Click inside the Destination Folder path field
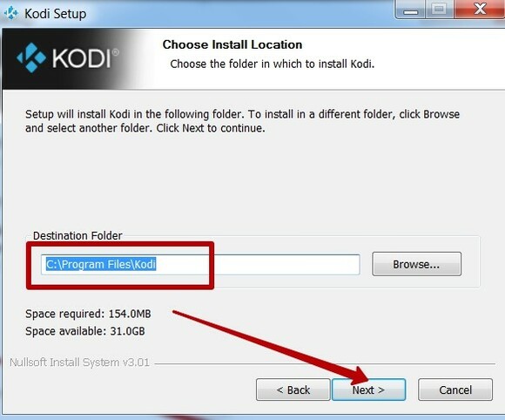The width and height of the screenshot is (505, 420). (x=200, y=265)
